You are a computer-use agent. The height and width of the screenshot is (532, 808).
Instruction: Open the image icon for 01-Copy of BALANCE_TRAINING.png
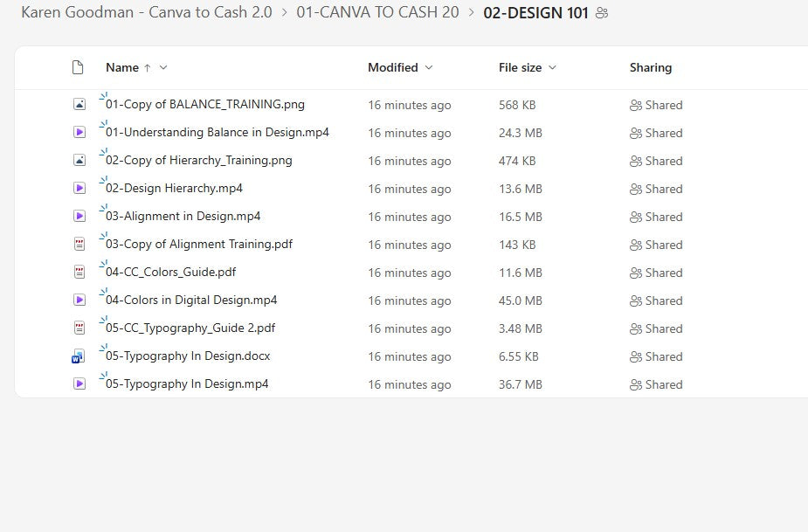tap(79, 104)
